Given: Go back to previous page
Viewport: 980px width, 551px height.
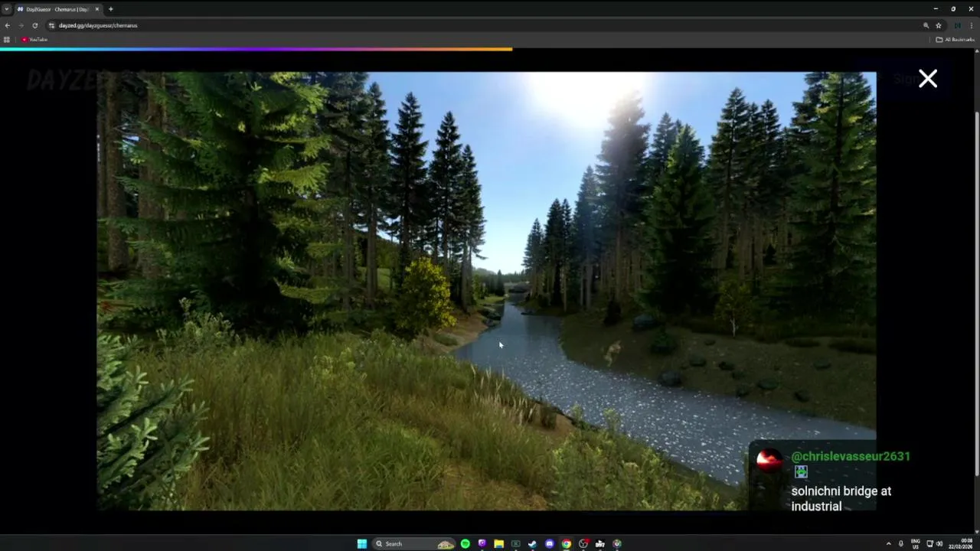Looking at the screenshot, I should point(7,25).
